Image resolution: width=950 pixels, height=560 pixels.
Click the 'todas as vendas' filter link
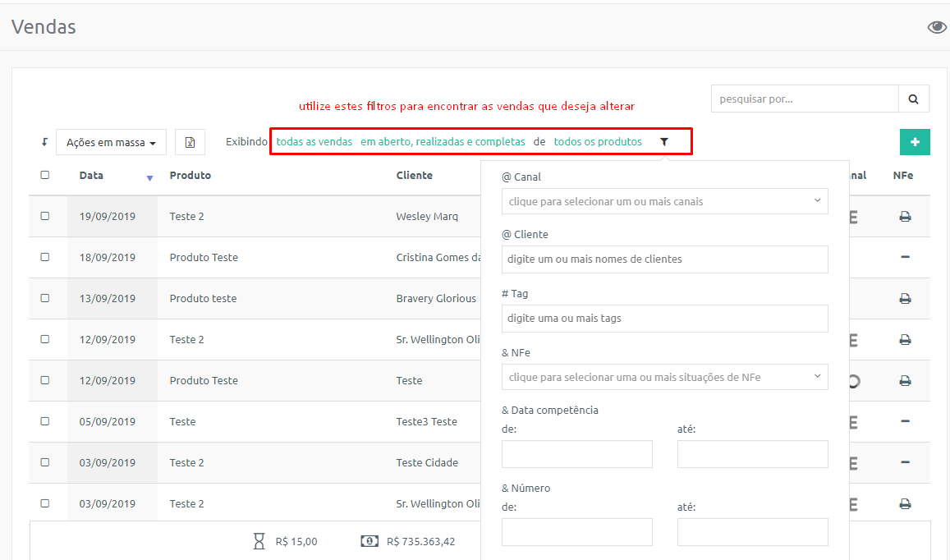click(314, 142)
